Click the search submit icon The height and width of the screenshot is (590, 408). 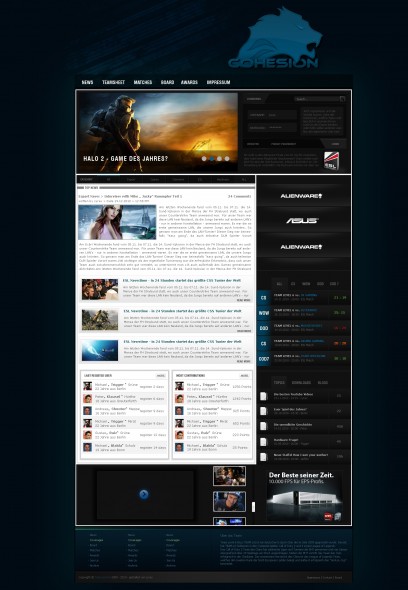pos(342,99)
